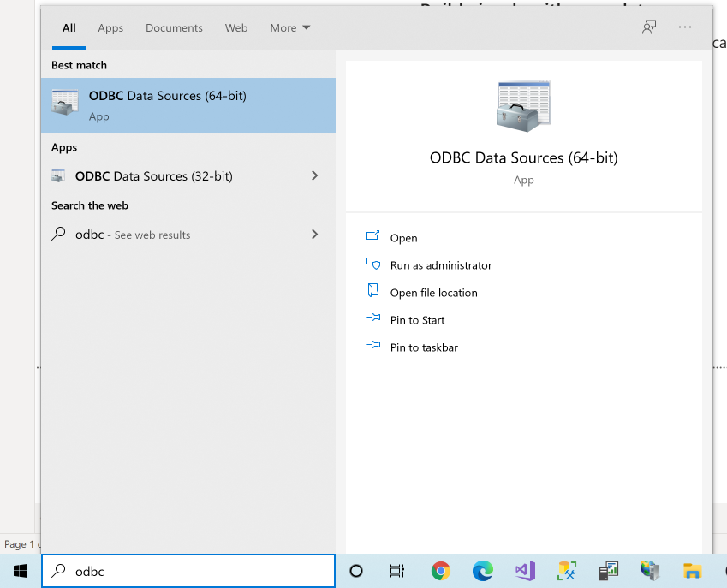Click the magnifier icon beside web result
Viewport: 727px width, 588px height.
[58, 233]
